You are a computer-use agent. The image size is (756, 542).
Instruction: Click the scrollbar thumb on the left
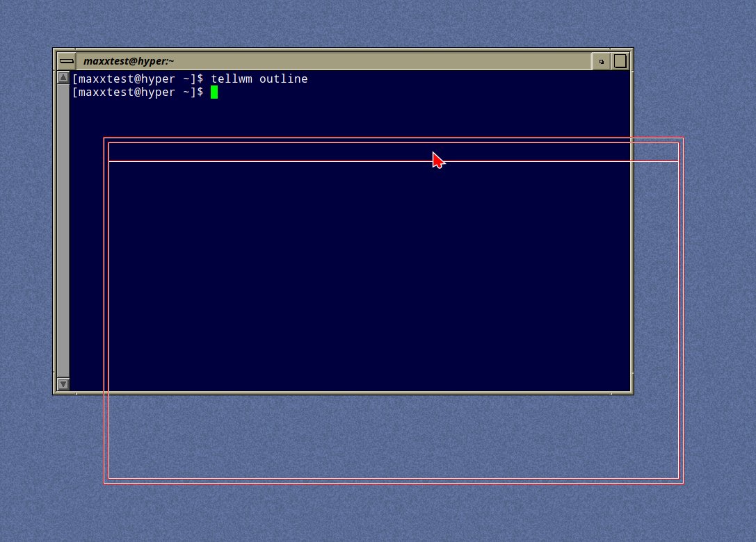tap(62, 208)
